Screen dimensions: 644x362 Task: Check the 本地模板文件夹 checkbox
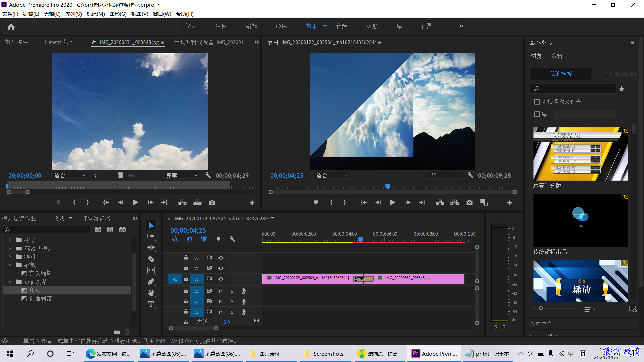[x=537, y=102]
